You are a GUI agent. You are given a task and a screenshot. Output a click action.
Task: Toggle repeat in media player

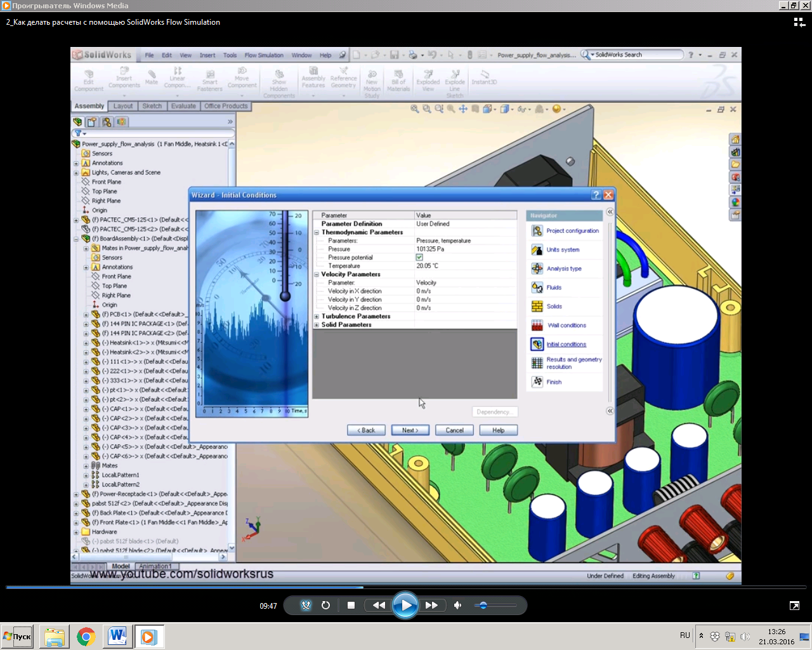point(325,606)
